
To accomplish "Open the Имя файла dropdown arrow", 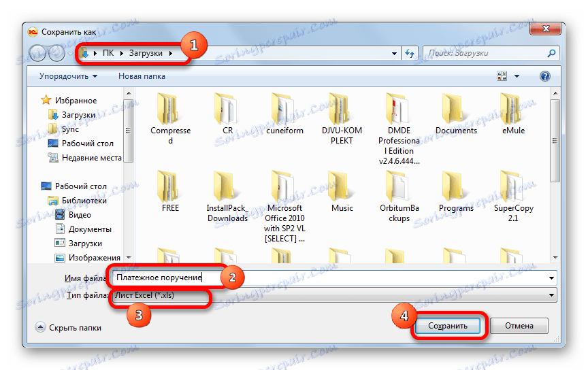I will pyautogui.click(x=551, y=278).
